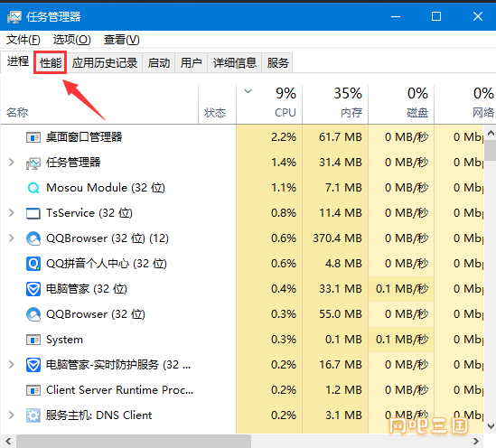Click the Task Manager title bar icon

pyautogui.click(x=14, y=17)
